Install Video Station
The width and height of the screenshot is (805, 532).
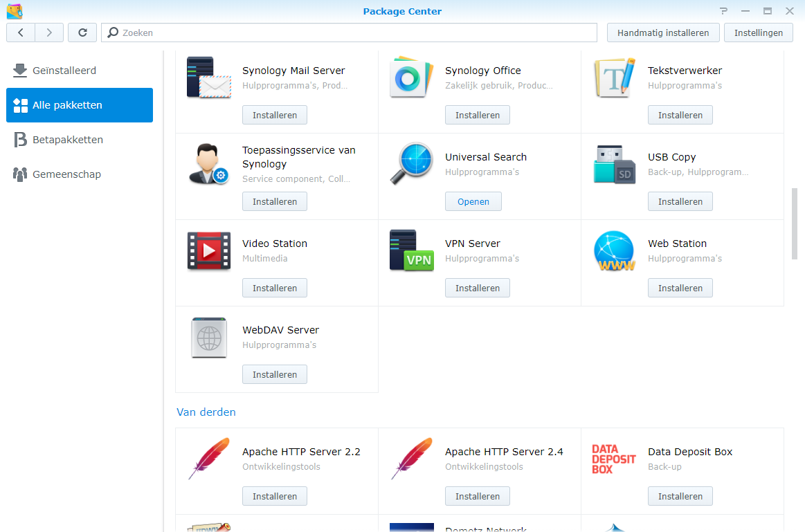275,288
